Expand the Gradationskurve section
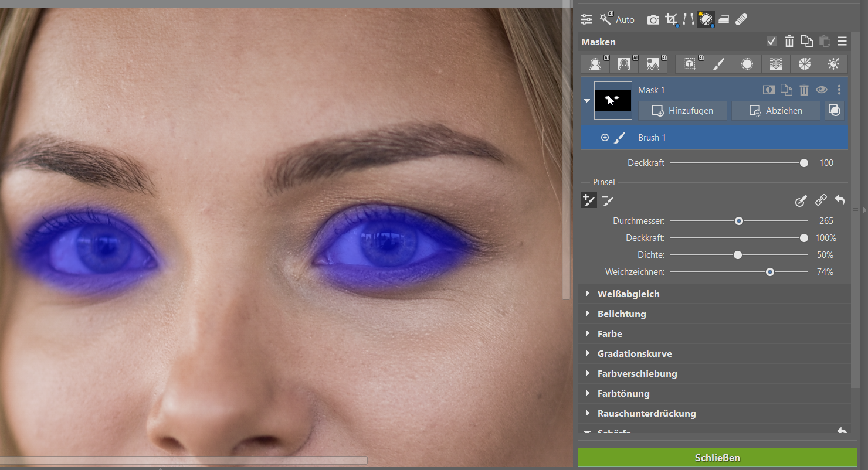Image resolution: width=868 pixels, height=470 pixels. (x=587, y=353)
